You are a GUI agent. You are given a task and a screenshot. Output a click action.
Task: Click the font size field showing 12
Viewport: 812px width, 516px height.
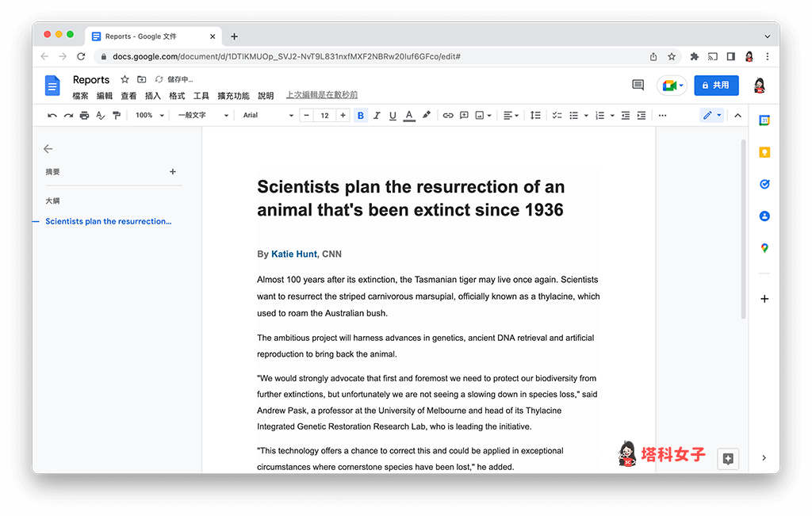[x=324, y=116]
